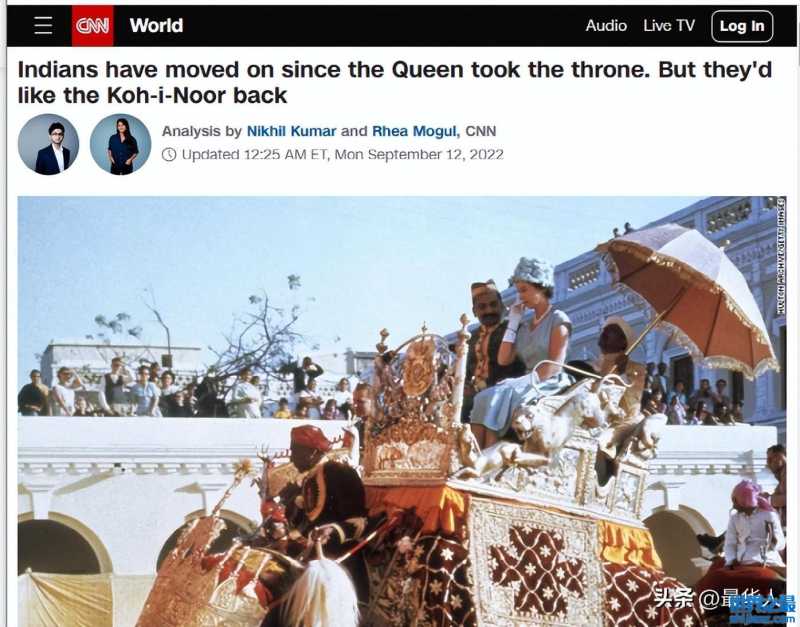
Task: Click Rhea Mogul's round profile photo
Action: tap(120, 144)
